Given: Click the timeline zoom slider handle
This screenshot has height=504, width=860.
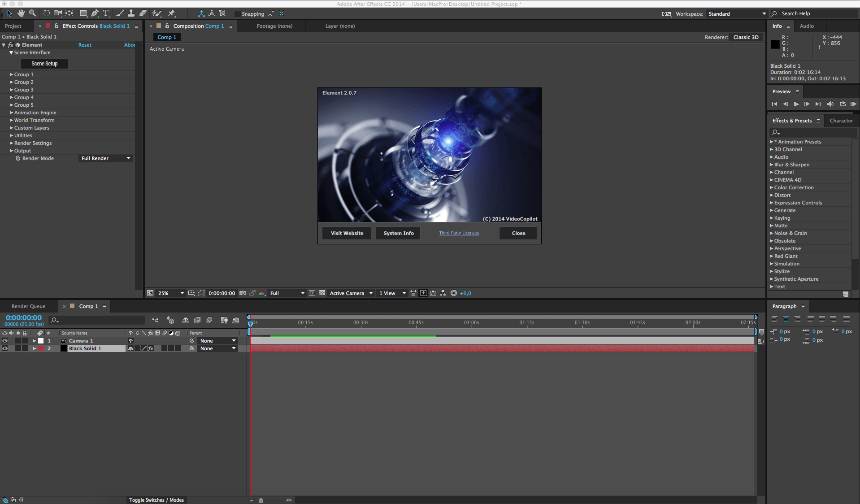Looking at the screenshot, I should tap(261, 500).
